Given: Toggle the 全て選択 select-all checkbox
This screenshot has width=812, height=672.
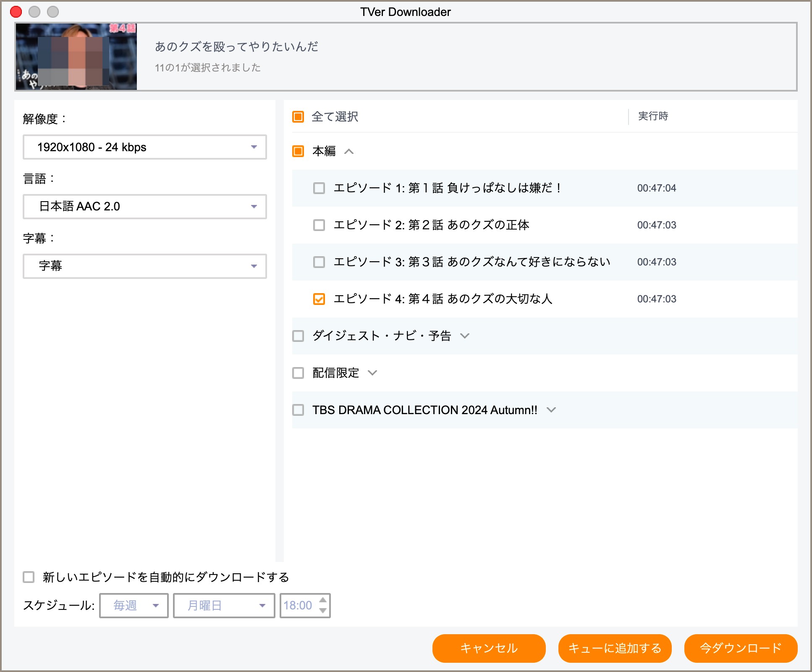Looking at the screenshot, I should coord(298,117).
